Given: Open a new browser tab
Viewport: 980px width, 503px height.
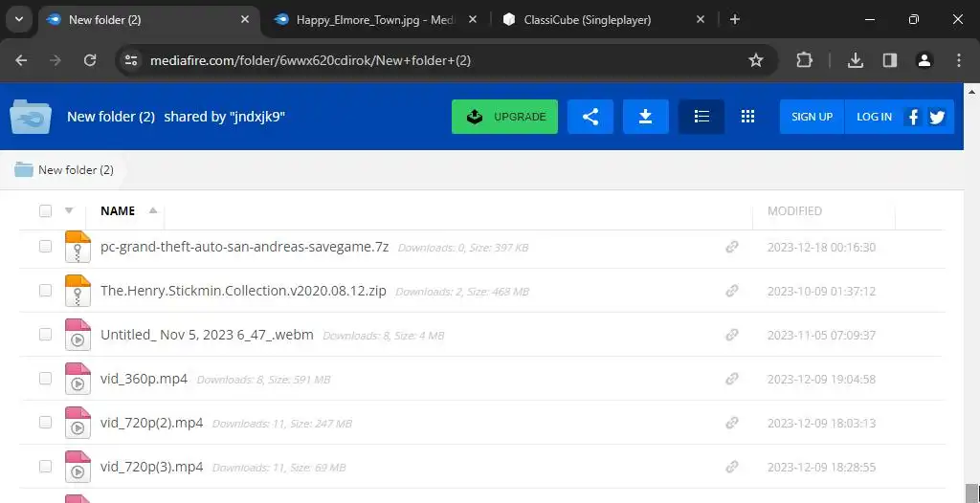Looking at the screenshot, I should [x=735, y=20].
